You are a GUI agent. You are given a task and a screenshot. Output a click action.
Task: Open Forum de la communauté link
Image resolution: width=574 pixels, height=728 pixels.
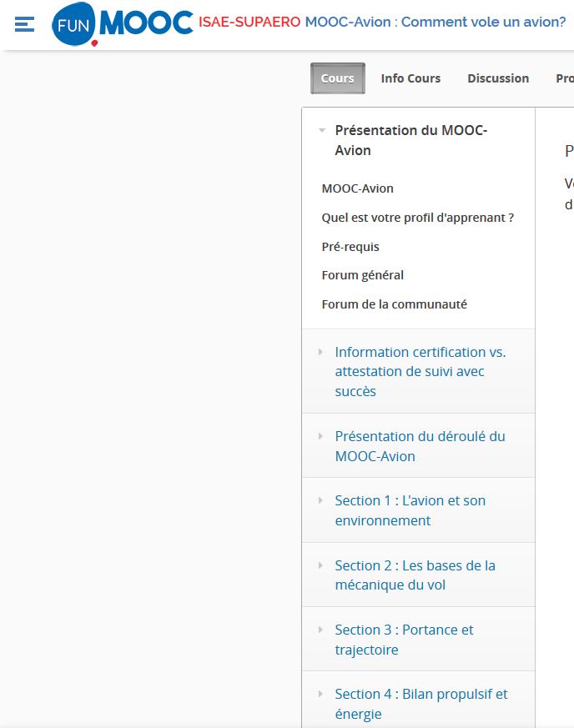coord(394,304)
